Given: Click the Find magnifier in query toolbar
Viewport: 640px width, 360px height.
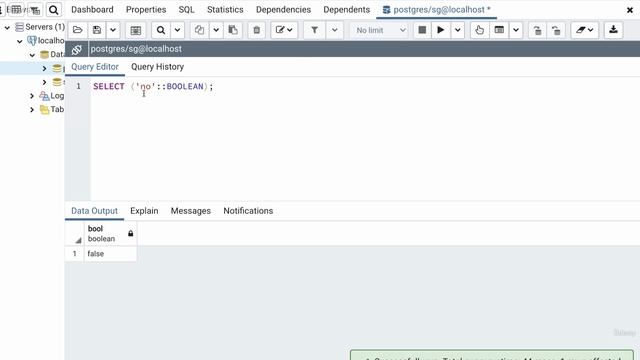Looking at the screenshot, I should click(x=161, y=30).
